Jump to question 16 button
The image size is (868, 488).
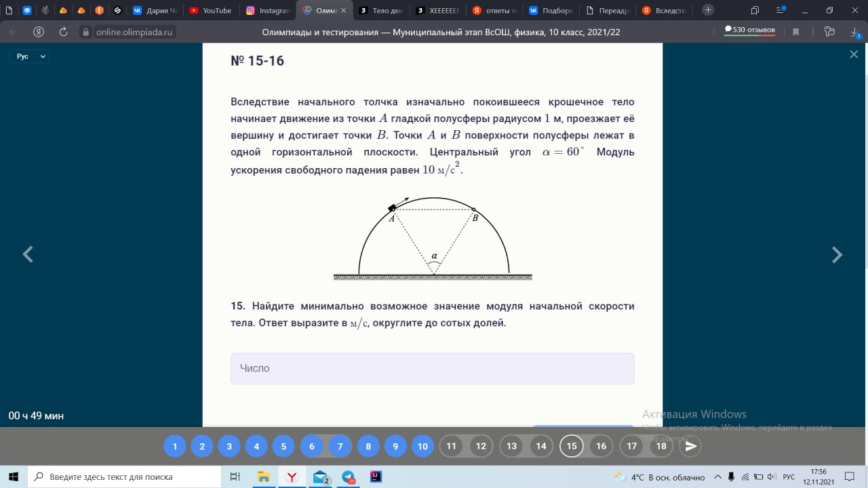(x=601, y=446)
